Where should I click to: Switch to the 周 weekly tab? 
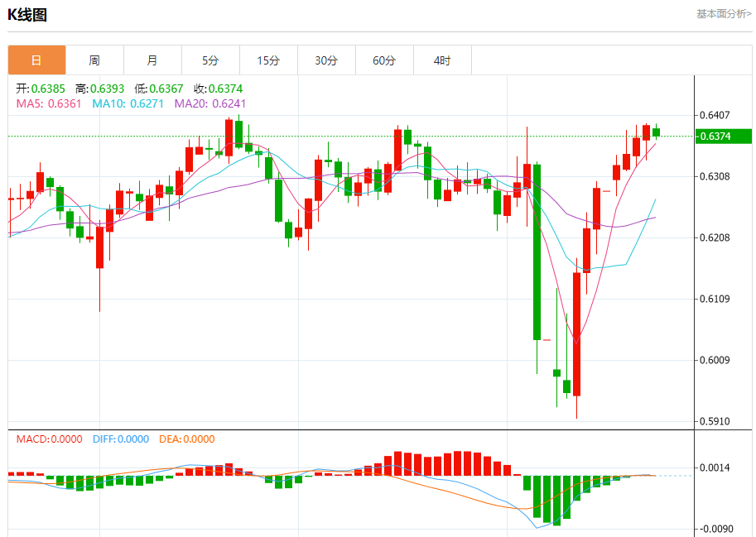(x=94, y=60)
